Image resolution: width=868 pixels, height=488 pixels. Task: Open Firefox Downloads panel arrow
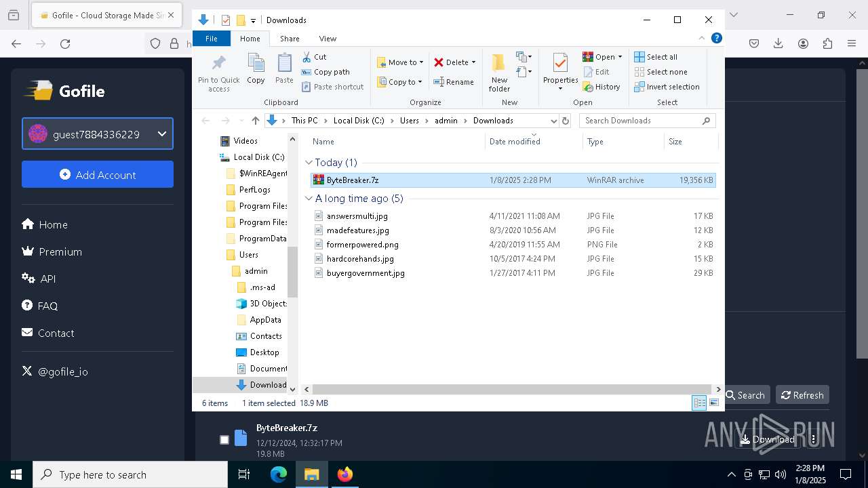[778, 43]
